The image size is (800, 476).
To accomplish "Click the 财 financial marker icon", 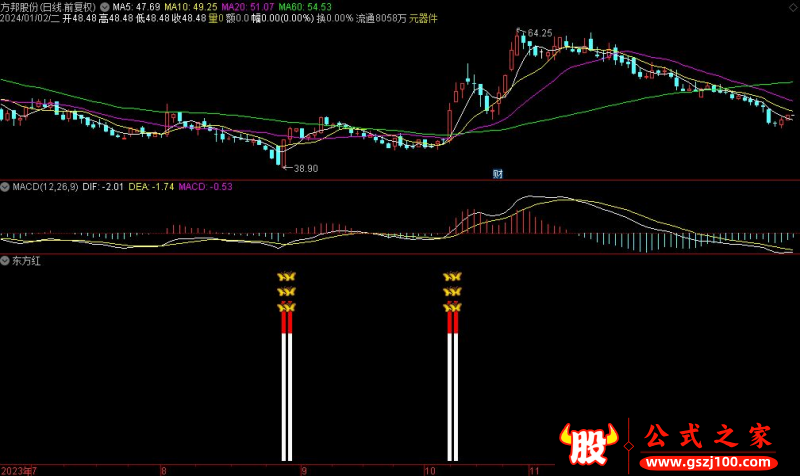I will [498, 174].
